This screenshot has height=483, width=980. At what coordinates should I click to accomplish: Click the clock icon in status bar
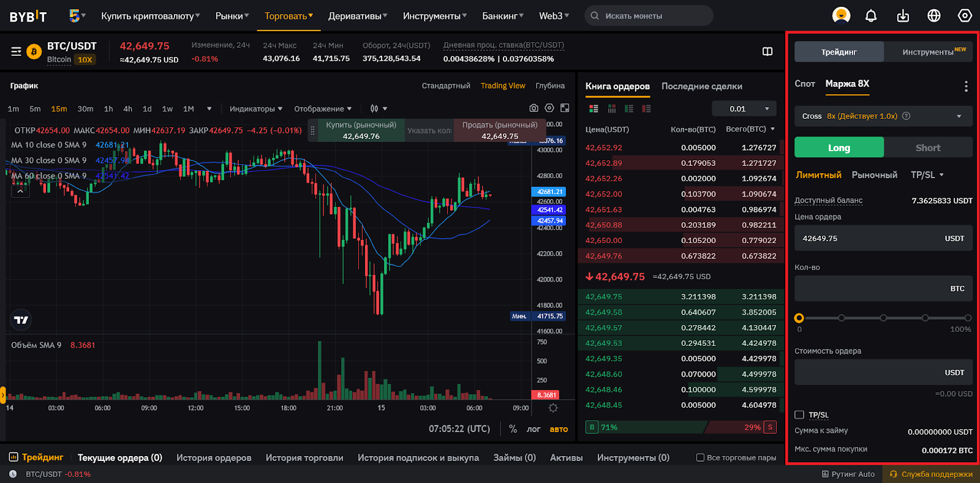click(x=13, y=474)
